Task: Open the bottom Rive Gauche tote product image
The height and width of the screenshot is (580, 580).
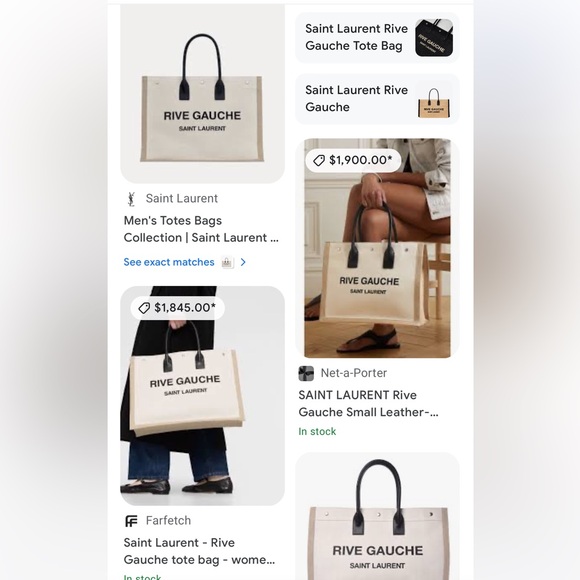Action: (377, 516)
